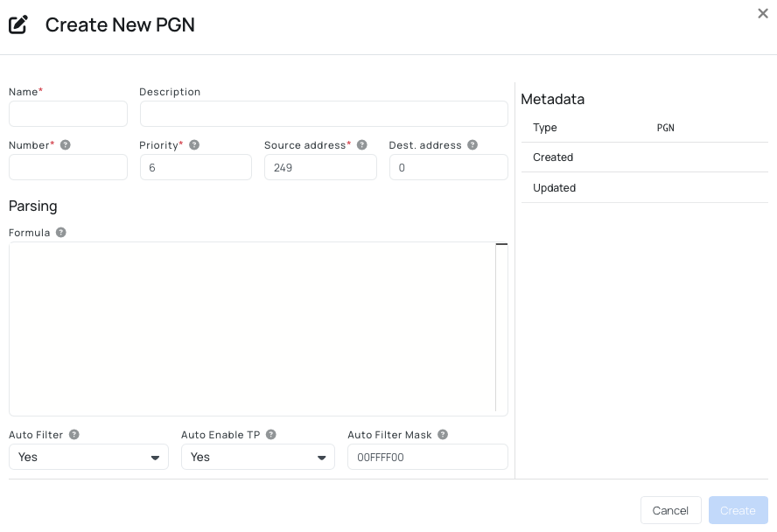The width and height of the screenshot is (777, 532).
Task: Click the Formula help icon
Action: click(60, 233)
